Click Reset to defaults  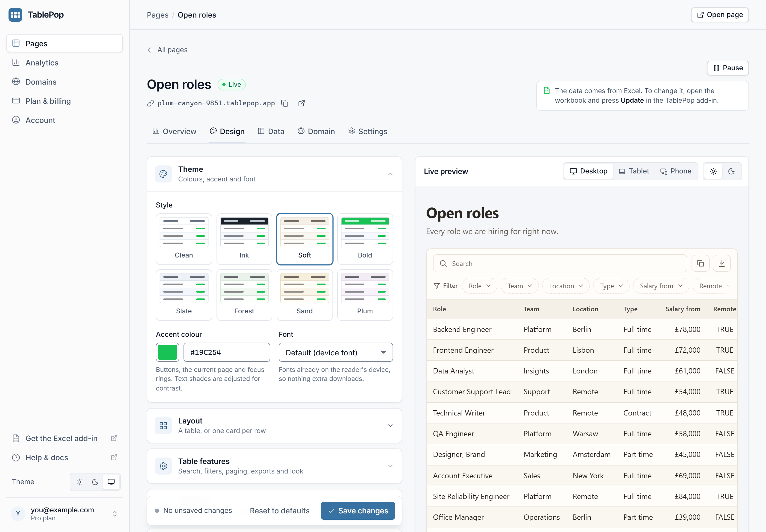pos(279,511)
